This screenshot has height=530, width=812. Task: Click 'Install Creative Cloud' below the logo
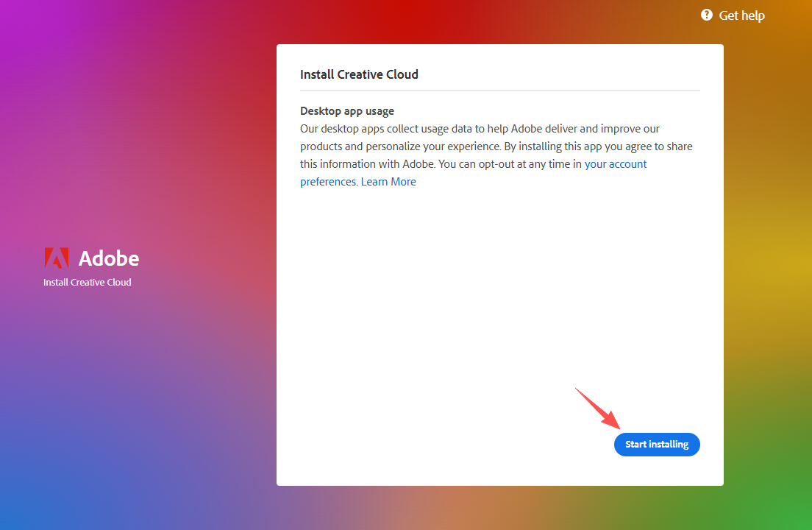[88, 282]
